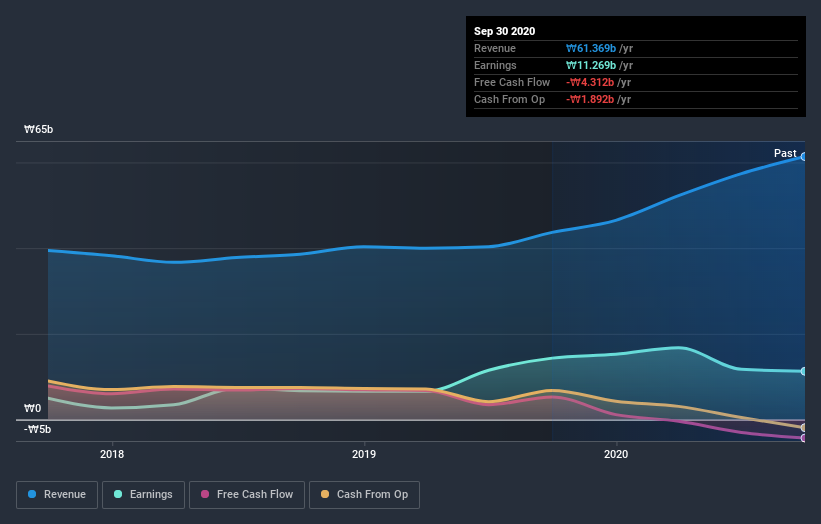The height and width of the screenshot is (524, 821).
Task: Click the Earnings row label in tooltip
Action: [495, 65]
